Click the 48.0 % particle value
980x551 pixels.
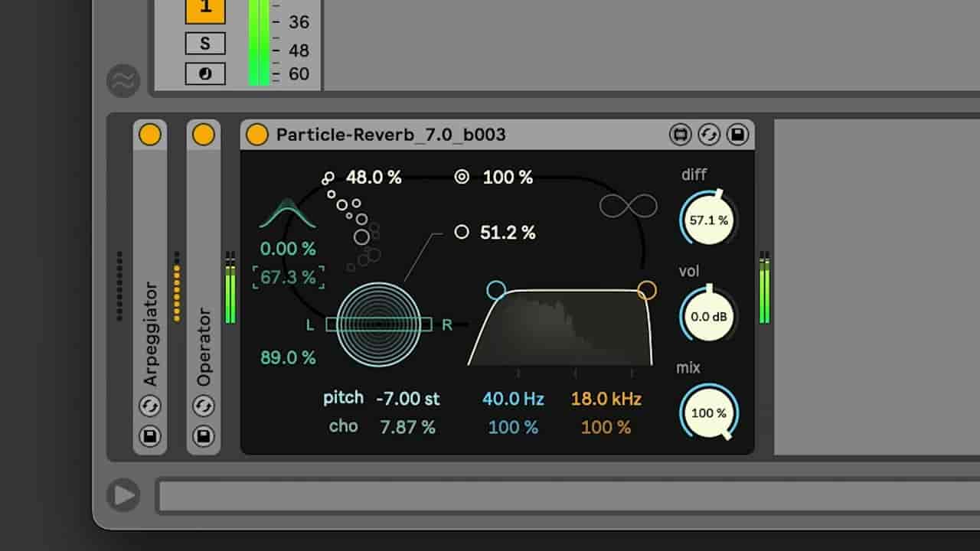374,178
